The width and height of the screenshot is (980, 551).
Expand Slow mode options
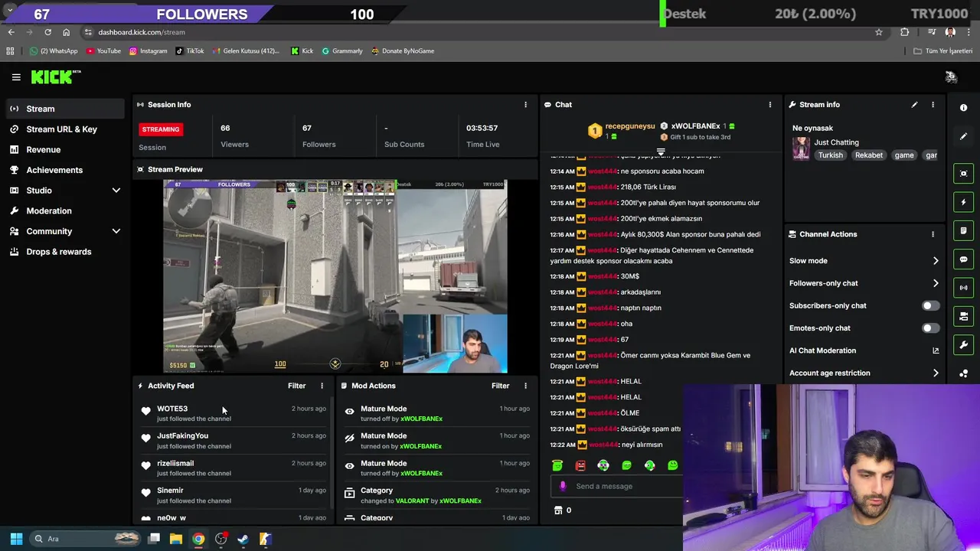tap(936, 261)
